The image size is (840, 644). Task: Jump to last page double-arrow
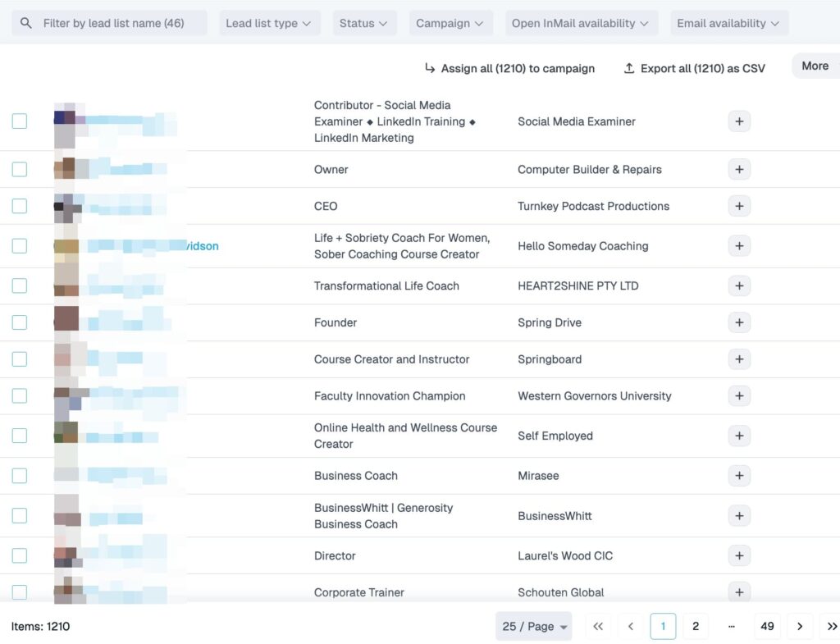832,626
